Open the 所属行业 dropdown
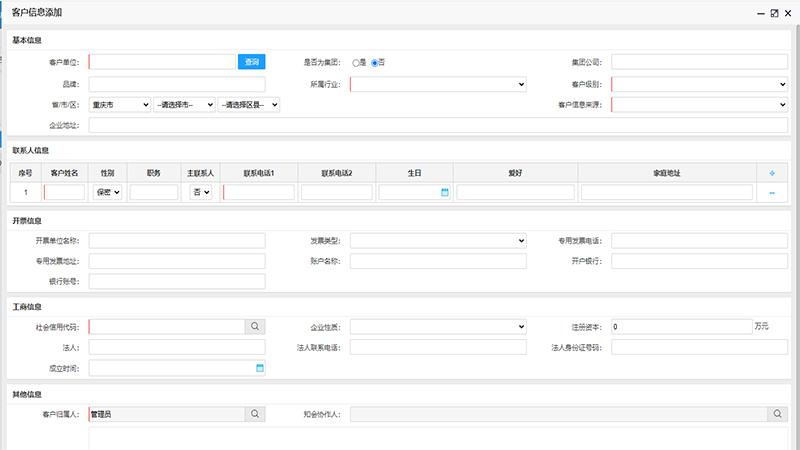 tap(438, 84)
